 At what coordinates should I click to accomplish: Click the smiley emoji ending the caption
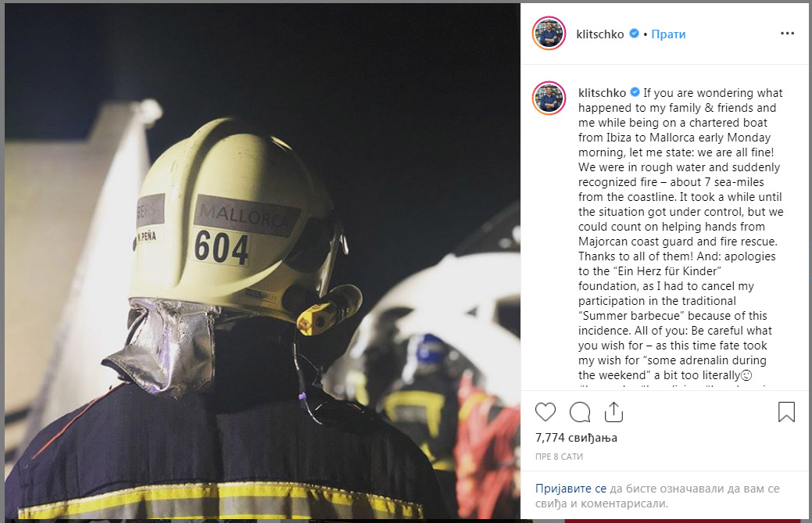click(x=746, y=375)
